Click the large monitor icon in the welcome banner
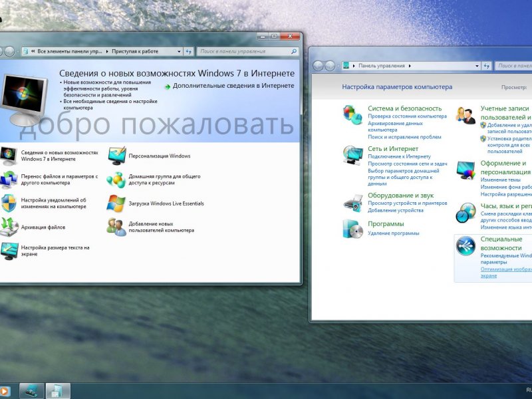Screen dimensions: 532x399 24,99
